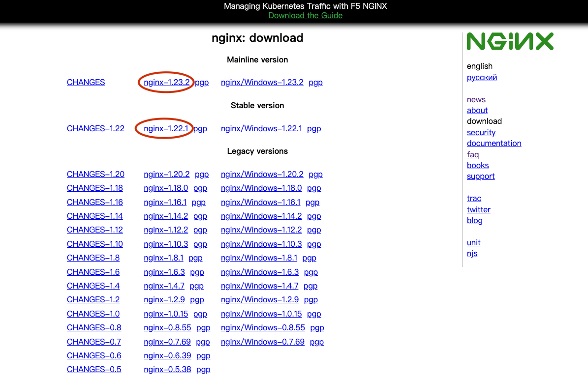Download nginx-1.23.2 mainline source
This screenshot has height=380, width=588.
pyautogui.click(x=166, y=83)
